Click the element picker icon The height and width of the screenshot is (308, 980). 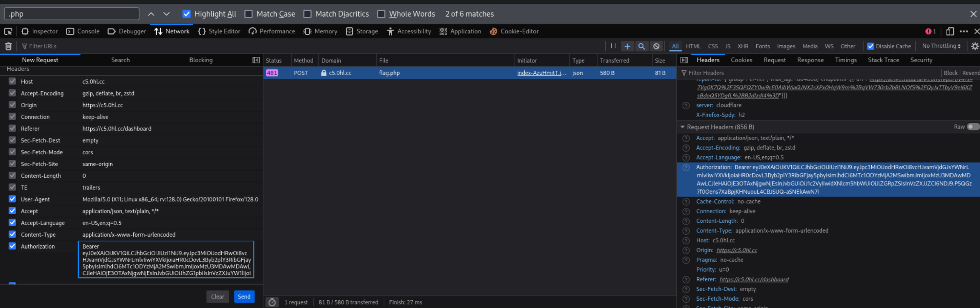click(8, 31)
